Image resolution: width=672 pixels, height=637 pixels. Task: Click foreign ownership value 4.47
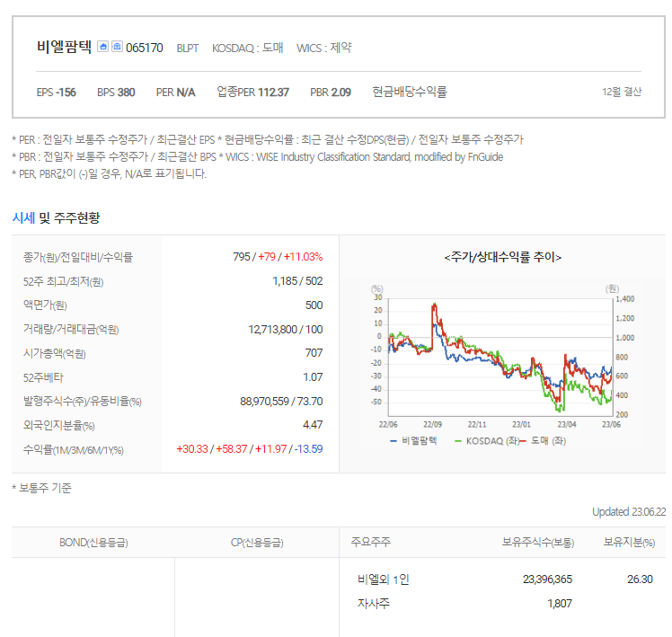pos(313,425)
